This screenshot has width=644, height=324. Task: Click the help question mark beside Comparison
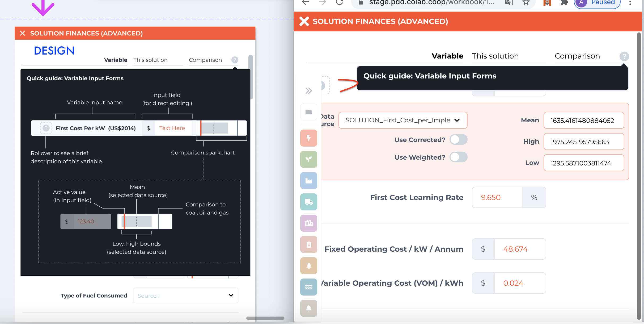pos(624,56)
